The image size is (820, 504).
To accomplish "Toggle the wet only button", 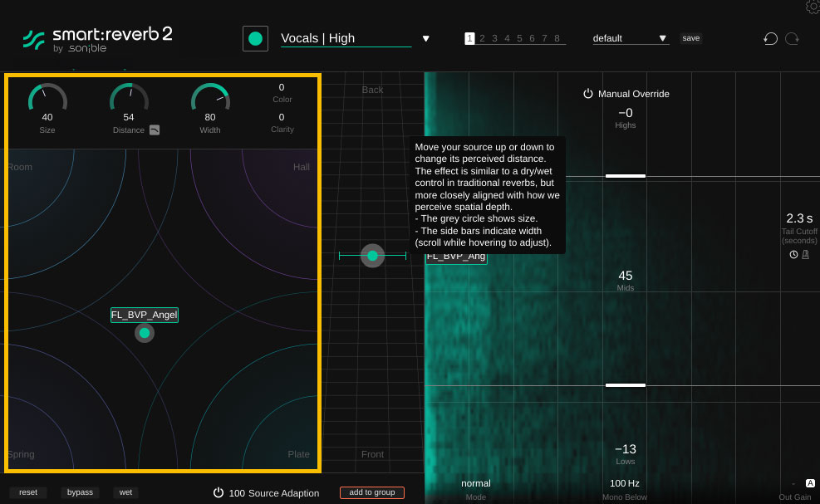I will point(125,492).
